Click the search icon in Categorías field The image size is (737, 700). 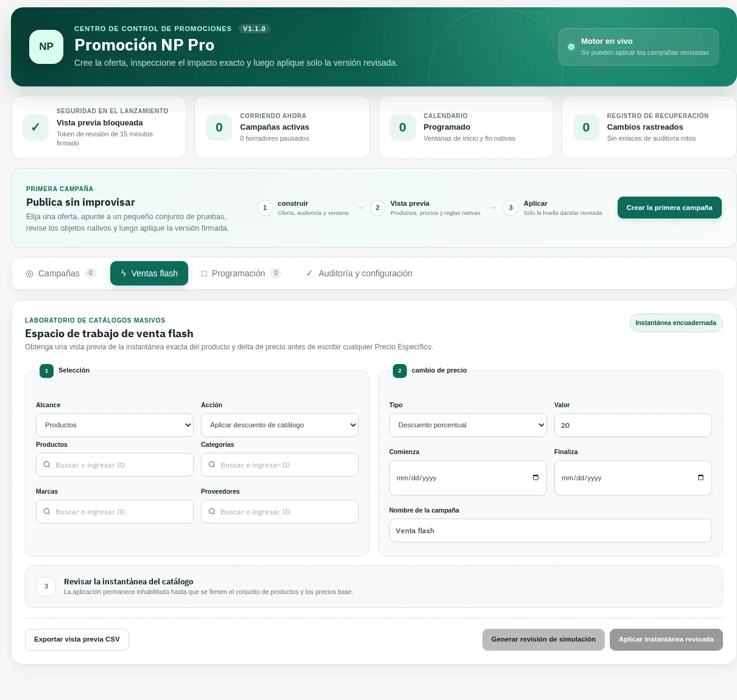212,464
